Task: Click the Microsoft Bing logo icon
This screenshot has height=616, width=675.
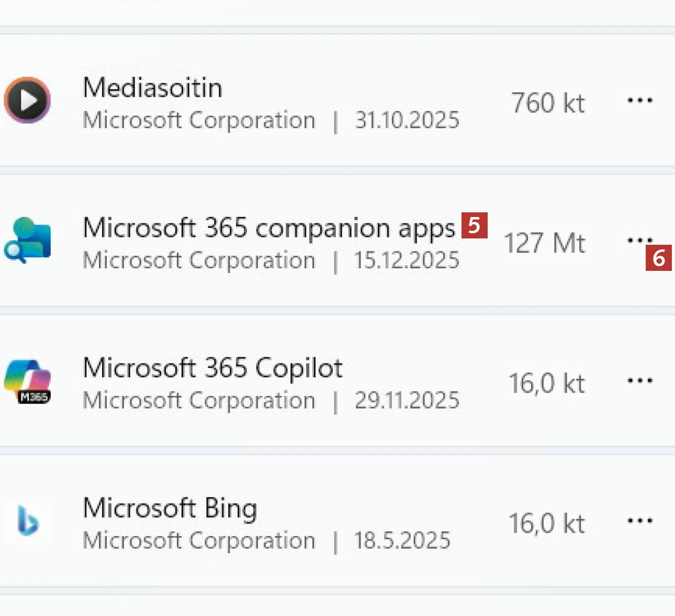Action: (x=27, y=521)
